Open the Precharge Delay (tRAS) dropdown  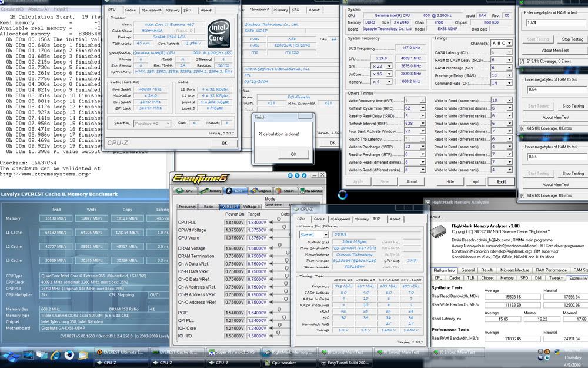509,75
